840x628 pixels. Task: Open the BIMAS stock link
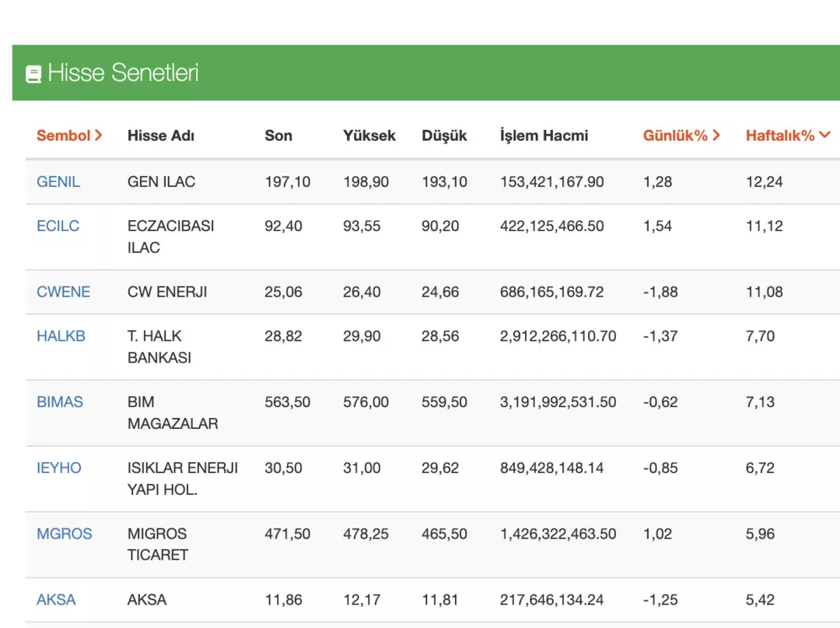(x=60, y=402)
